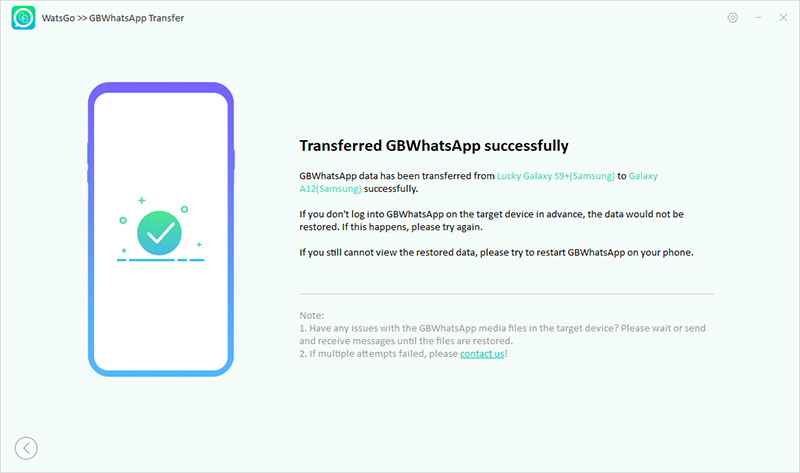Click 'A12(Samsung)' target device name
800x473 pixels.
(330, 189)
